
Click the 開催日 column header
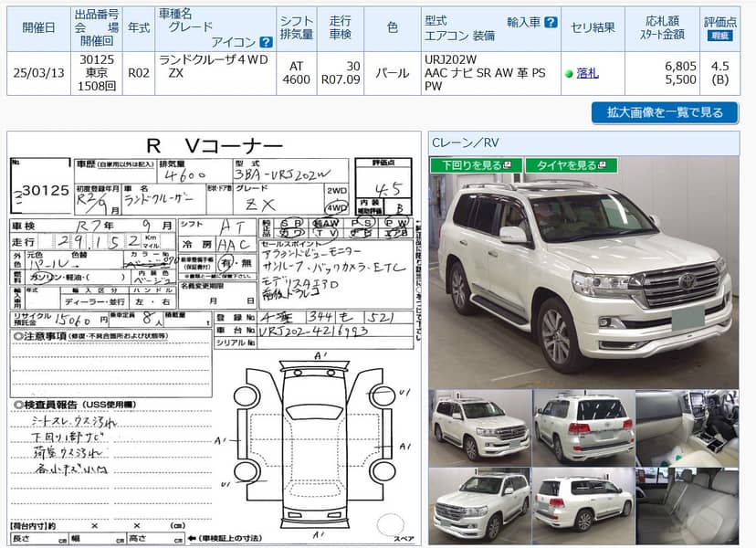click(37, 27)
